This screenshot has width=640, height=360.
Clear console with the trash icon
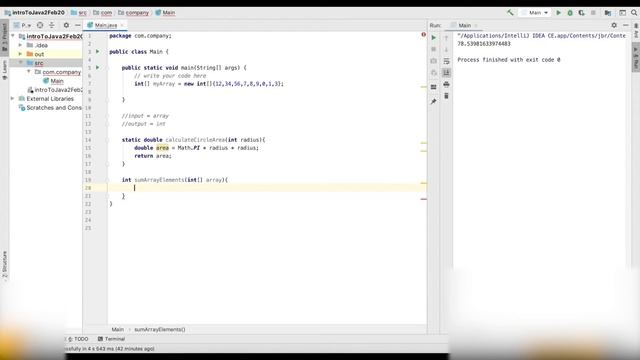[x=447, y=96]
